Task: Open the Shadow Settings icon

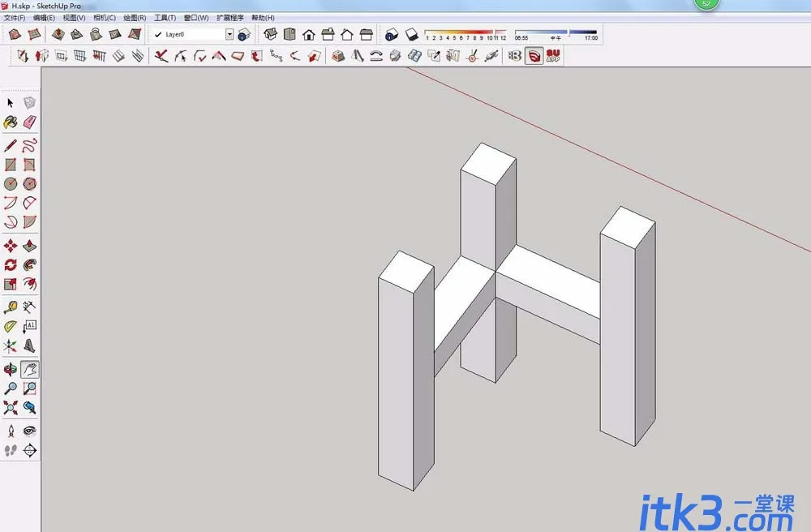Action: pos(392,35)
